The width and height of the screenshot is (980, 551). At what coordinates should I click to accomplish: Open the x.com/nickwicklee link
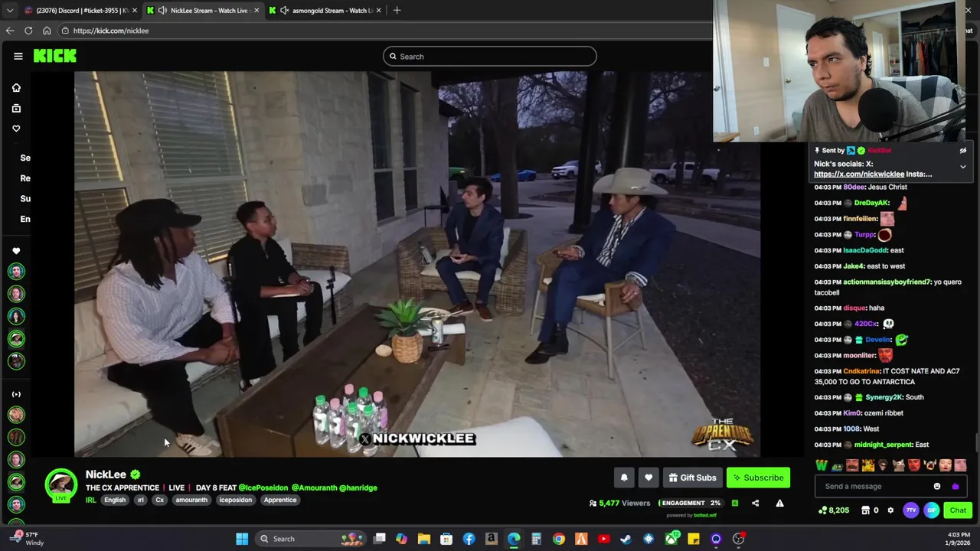[859, 174]
